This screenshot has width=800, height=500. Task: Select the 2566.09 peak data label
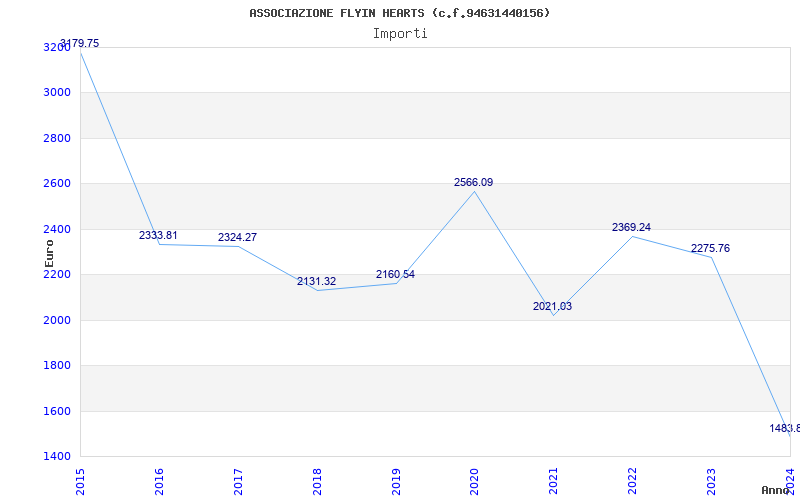[473, 182]
